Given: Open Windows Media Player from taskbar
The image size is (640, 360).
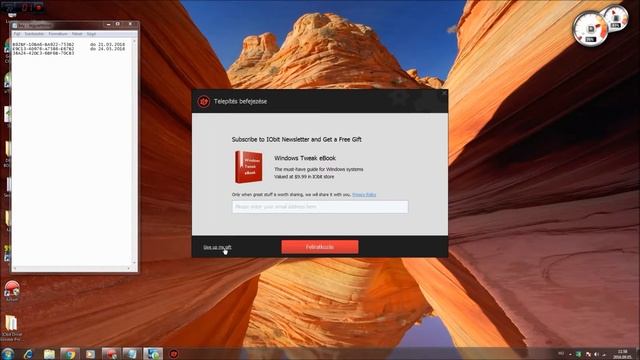Looking at the screenshot, I should 90,354.
